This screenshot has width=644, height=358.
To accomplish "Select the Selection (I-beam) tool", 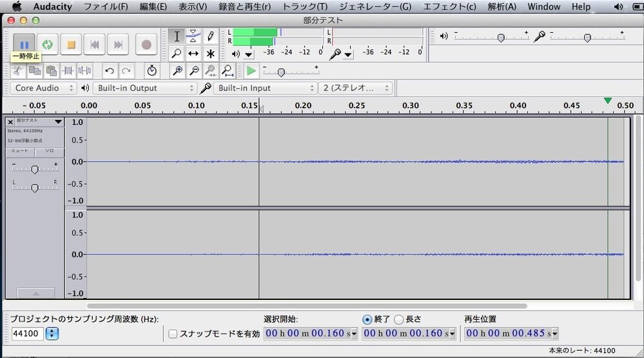I will pyautogui.click(x=177, y=36).
